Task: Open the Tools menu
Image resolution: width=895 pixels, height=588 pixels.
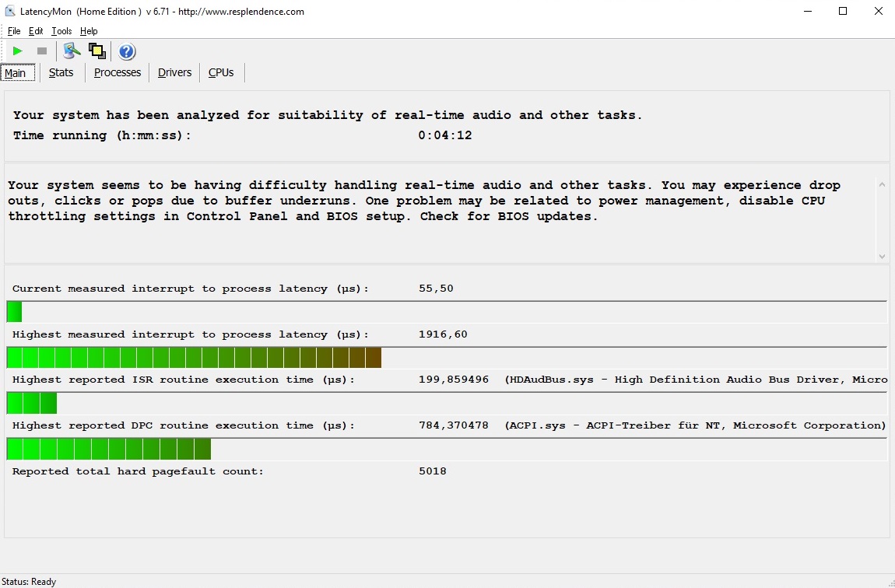Action: [61, 31]
